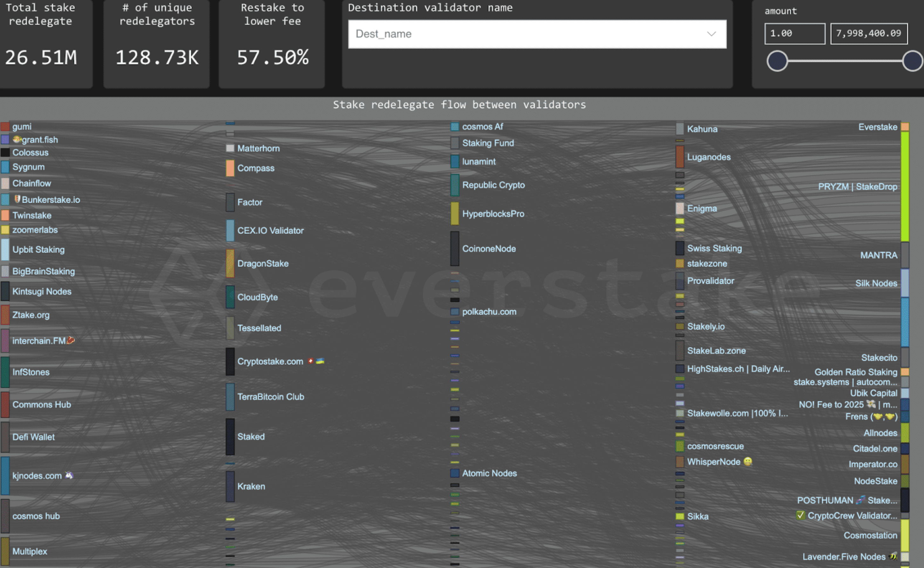
Task: Open the Dest_name dropdown
Action: [x=537, y=34]
